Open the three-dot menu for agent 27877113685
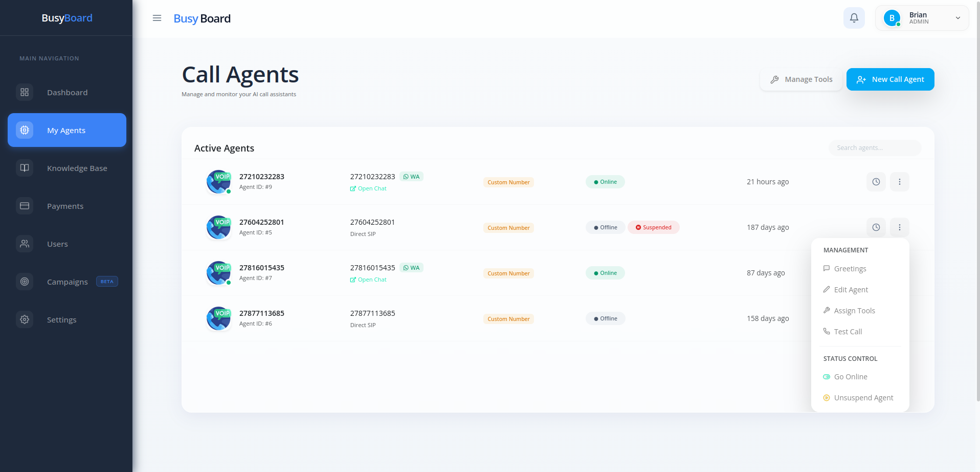Screen dimensions: 980x472 [x=899, y=318]
